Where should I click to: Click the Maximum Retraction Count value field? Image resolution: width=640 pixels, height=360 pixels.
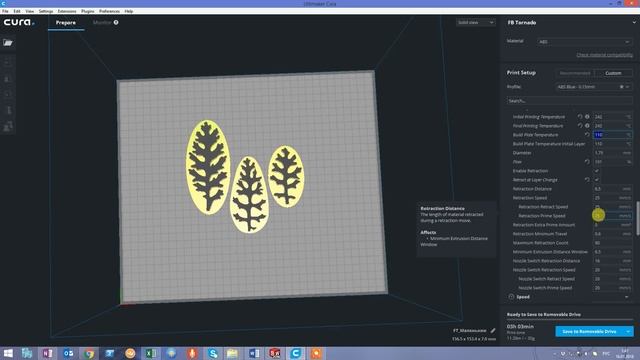[612, 243]
